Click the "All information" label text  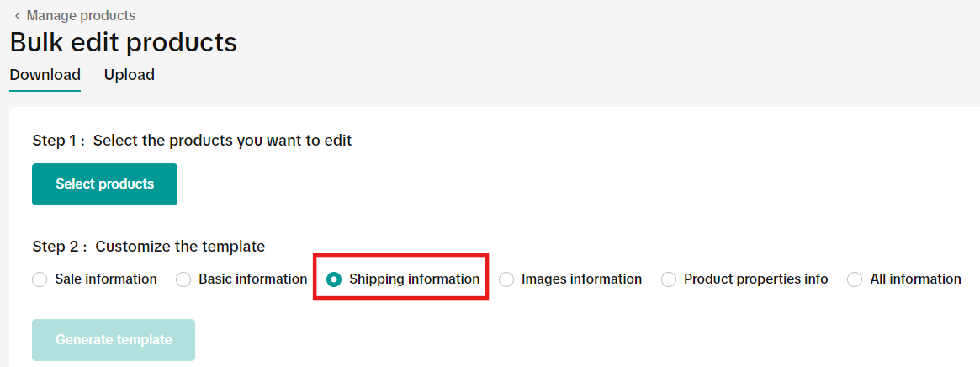[916, 279]
